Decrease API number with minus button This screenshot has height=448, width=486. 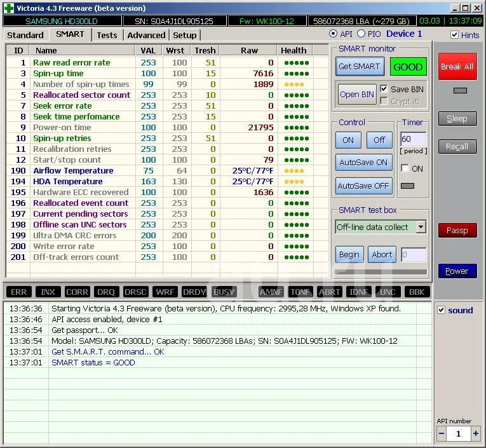[x=442, y=433]
